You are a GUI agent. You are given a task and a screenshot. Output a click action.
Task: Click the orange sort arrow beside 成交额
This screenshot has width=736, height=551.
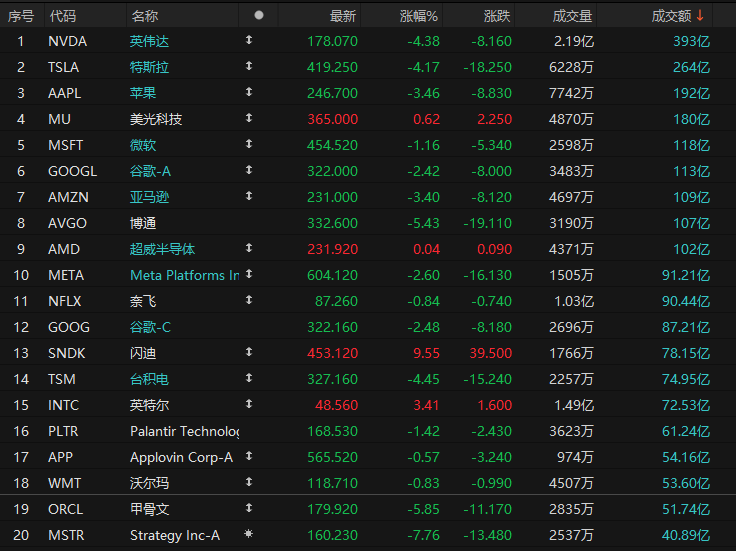[x=700, y=16]
